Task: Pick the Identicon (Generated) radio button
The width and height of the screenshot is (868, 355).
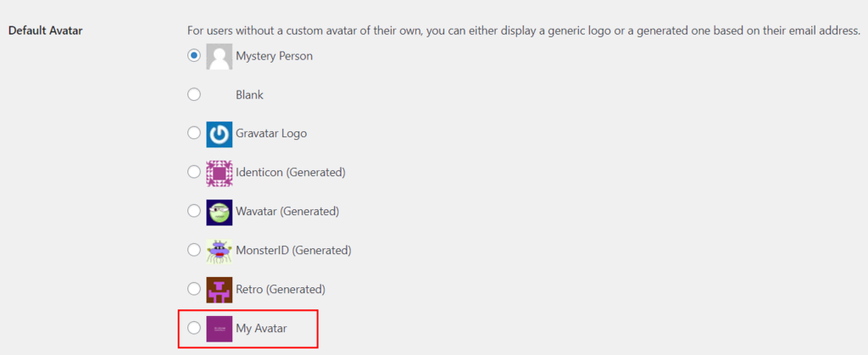Action: [x=194, y=173]
